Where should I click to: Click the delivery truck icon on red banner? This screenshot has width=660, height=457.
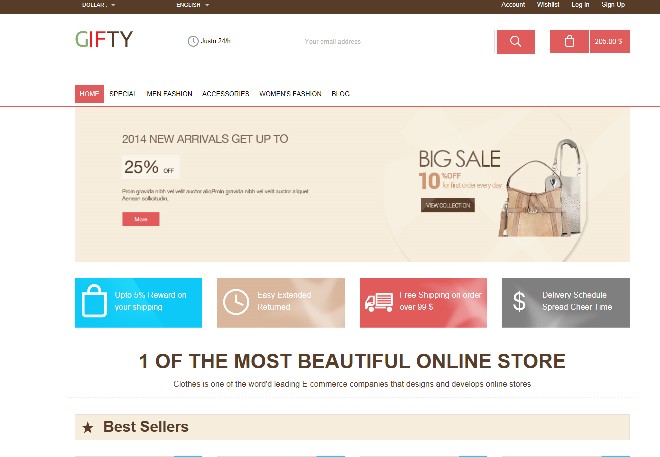click(379, 303)
